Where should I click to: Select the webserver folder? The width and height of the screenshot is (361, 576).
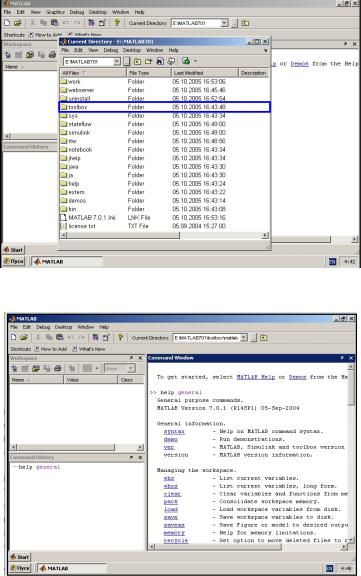pyautogui.click(x=81, y=90)
